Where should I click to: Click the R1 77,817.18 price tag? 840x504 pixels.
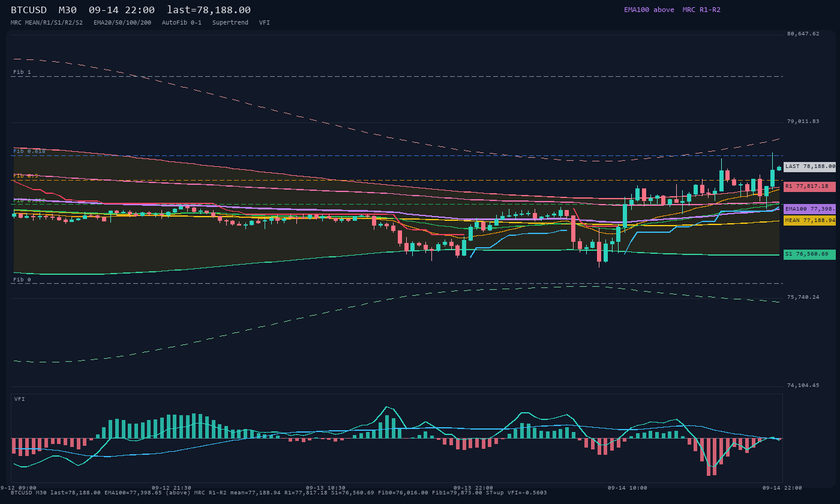coord(809,187)
